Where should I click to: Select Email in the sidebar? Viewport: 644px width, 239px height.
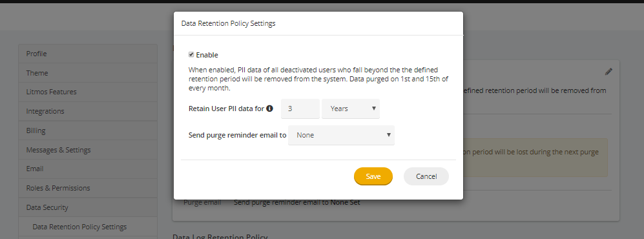pyautogui.click(x=88, y=169)
